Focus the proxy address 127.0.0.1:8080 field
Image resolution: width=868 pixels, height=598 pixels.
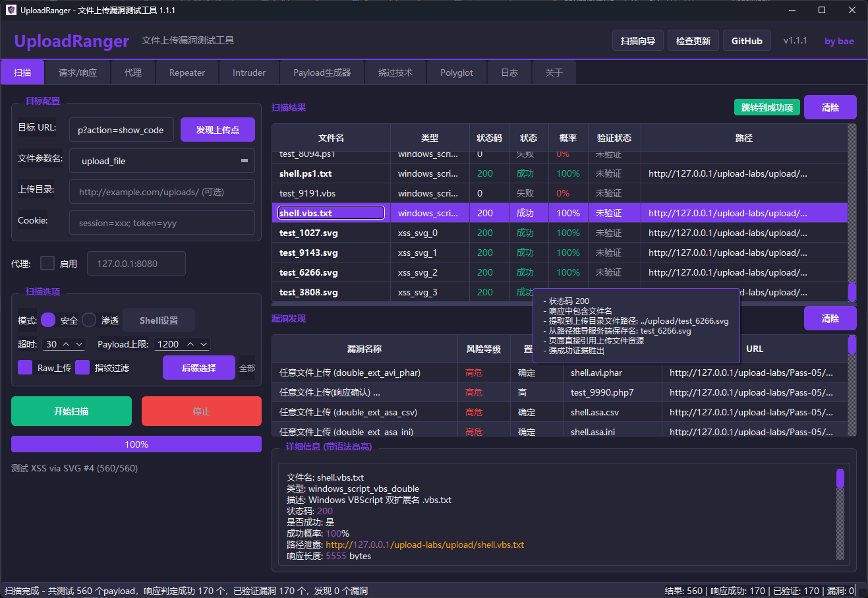coord(136,264)
